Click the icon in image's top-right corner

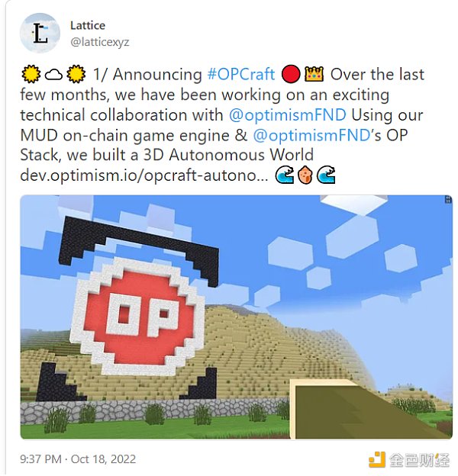click(448, 199)
